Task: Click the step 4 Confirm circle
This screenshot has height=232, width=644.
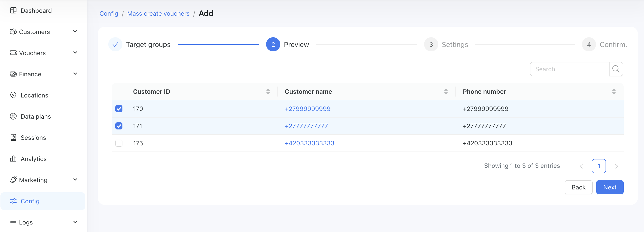Action: pyautogui.click(x=589, y=44)
